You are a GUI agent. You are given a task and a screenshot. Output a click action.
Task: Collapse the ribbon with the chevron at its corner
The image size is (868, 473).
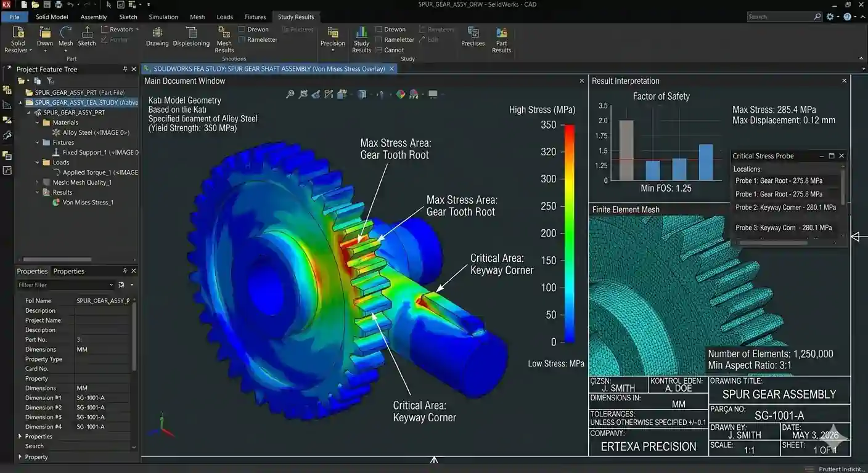point(861,58)
